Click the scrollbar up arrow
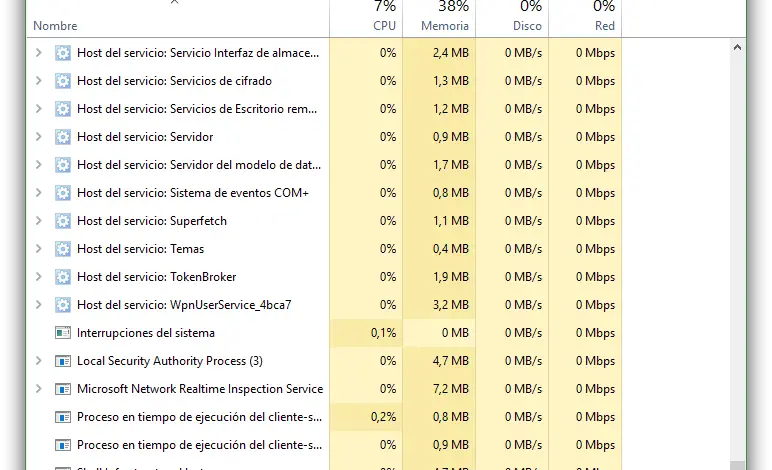 pyautogui.click(x=738, y=47)
